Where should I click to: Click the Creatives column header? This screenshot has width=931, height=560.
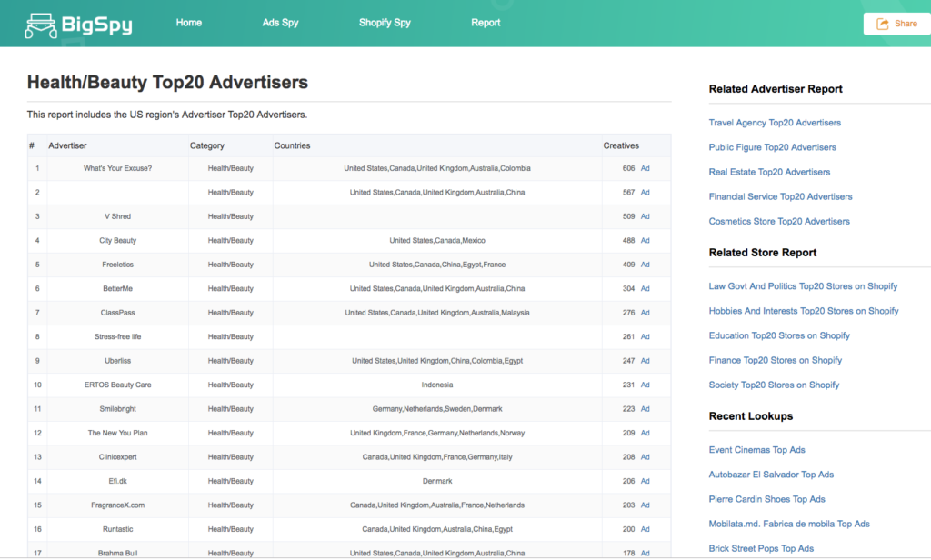click(621, 146)
